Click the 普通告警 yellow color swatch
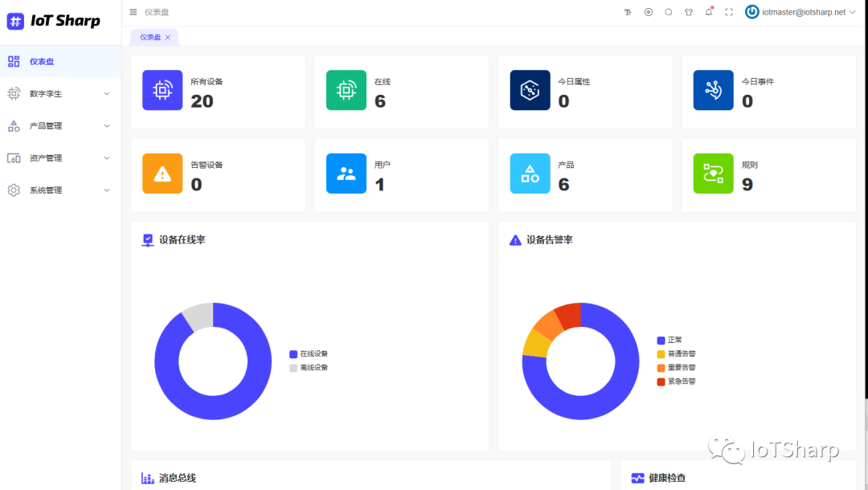The height and width of the screenshot is (490, 868). pyautogui.click(x=661, y=354)
